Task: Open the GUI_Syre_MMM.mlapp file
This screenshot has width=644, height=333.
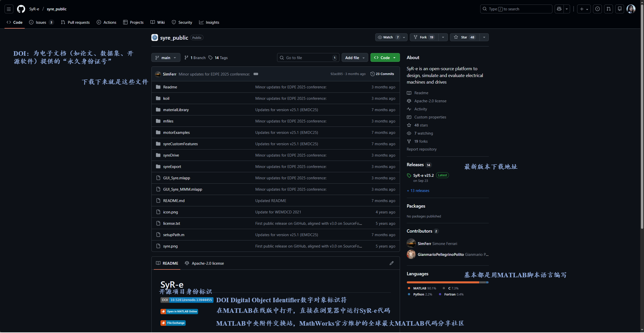Action: 183,189
